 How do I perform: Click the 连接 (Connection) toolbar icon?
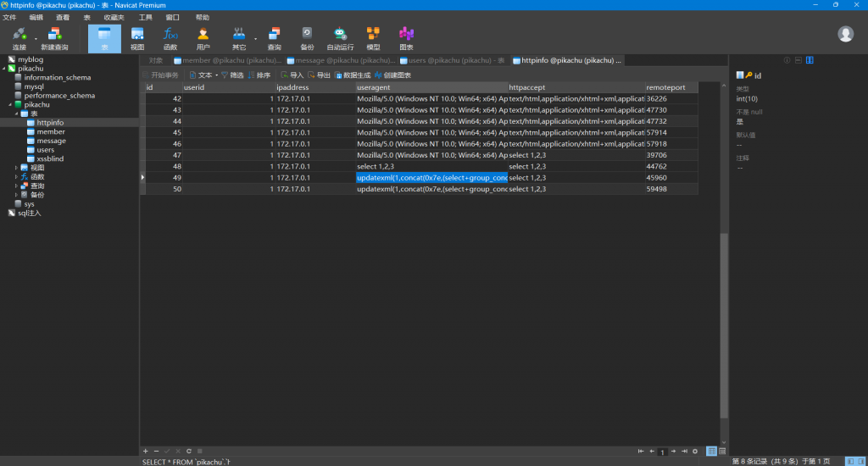click(x=19, y=38)
